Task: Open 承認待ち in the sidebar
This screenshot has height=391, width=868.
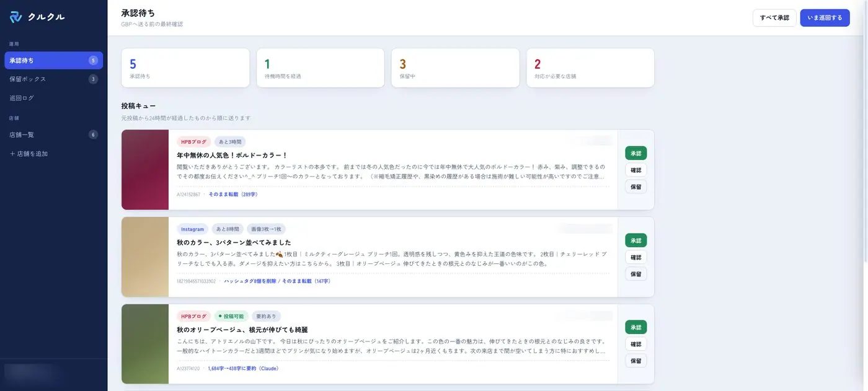Action: point(53,61)
